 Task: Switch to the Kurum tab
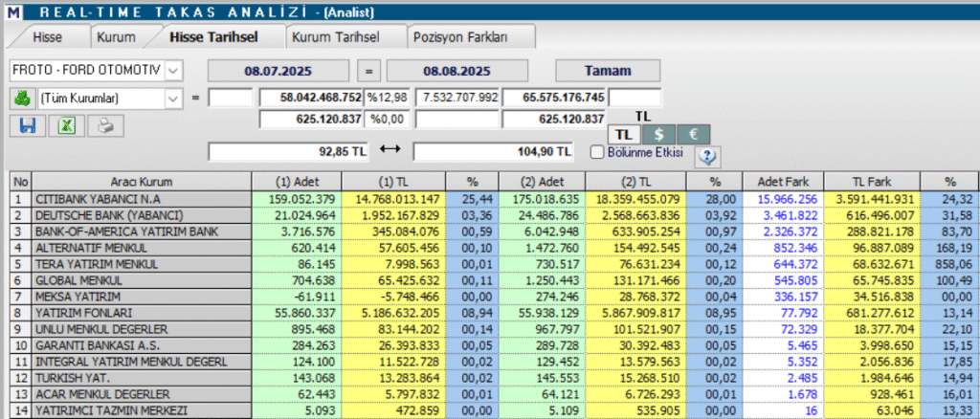click(x=116, y=37)
